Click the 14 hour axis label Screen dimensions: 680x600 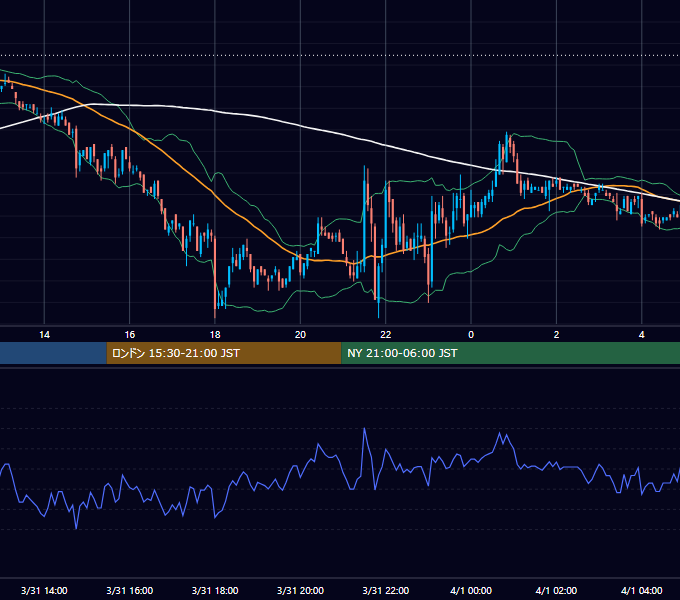[44, 335]
